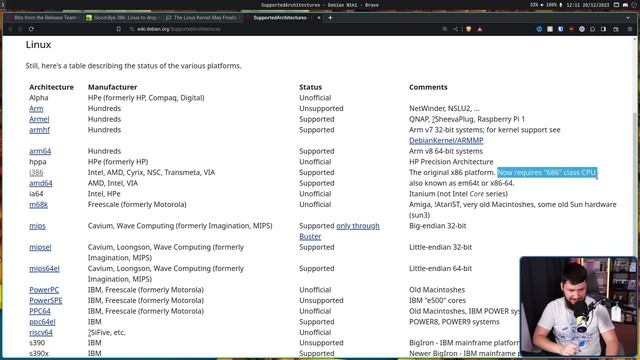Click the 'Status' column header
640x360 pixels.
click(x=310, y=87)
